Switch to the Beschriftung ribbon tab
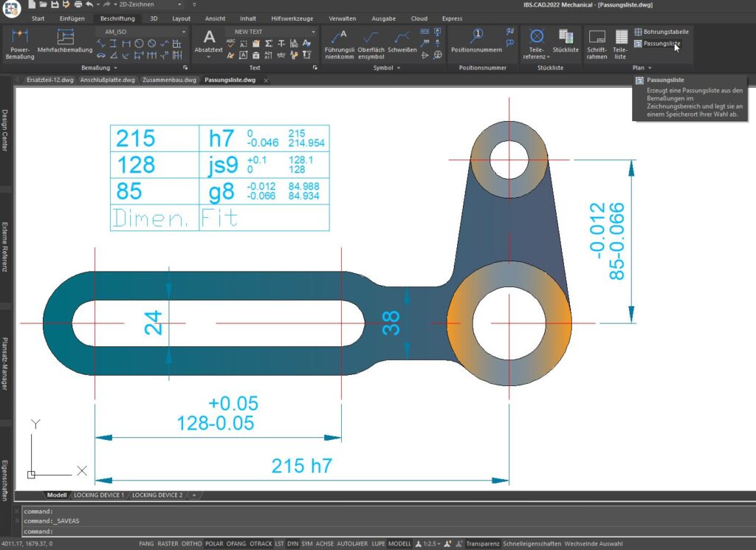 [117, 18]
